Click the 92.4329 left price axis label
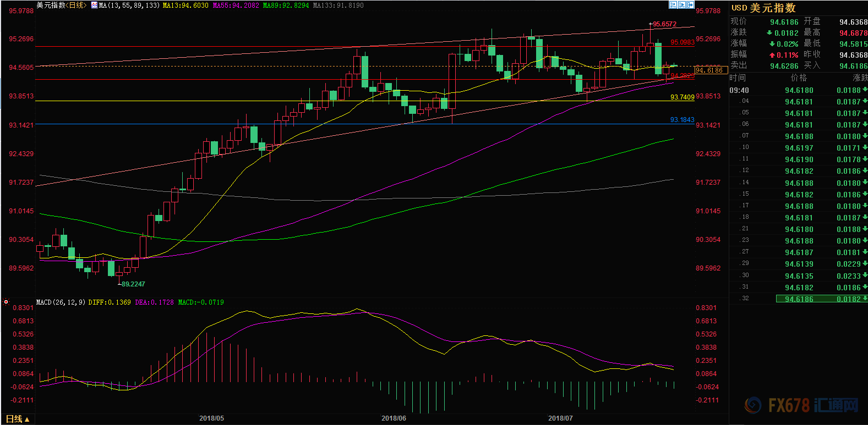This screenshot has width=868, height=425. click(x=21, y=153)
